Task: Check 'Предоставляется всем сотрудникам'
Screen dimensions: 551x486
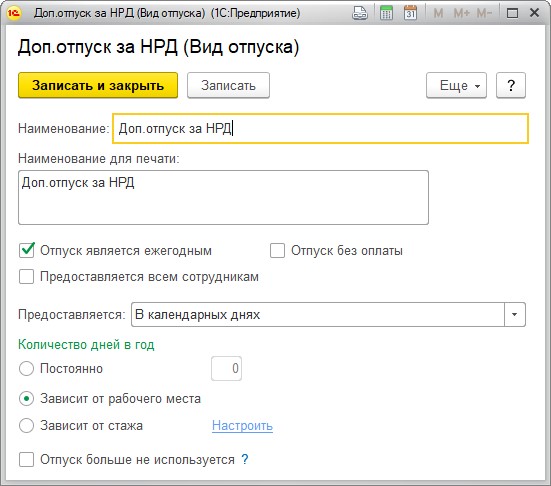Action: (x=27, y=277)
